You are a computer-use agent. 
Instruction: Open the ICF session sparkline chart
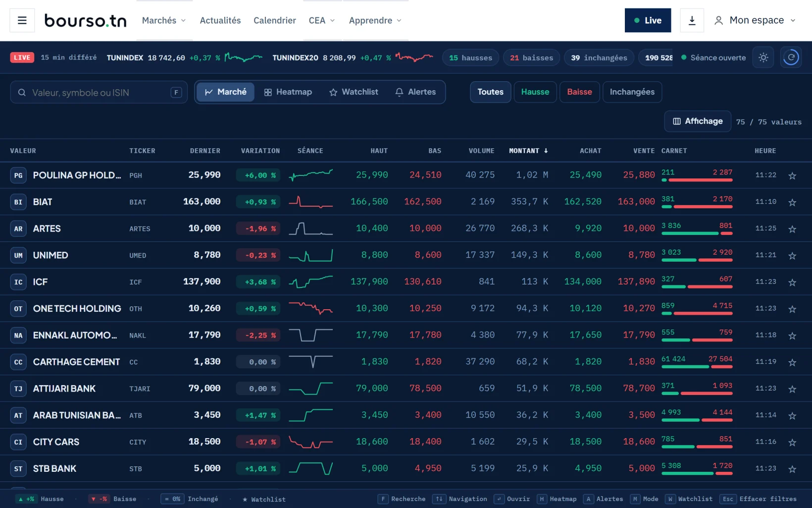coord(310,282)
